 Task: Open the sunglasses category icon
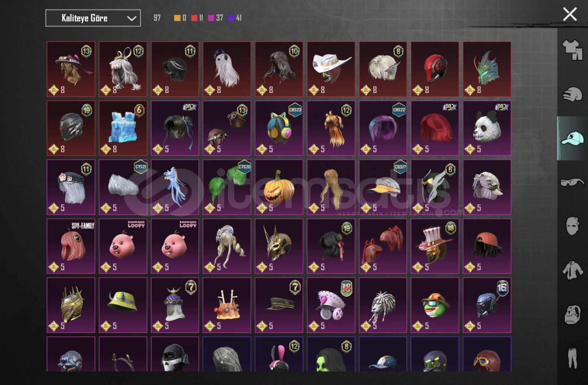tap(572, 183)
